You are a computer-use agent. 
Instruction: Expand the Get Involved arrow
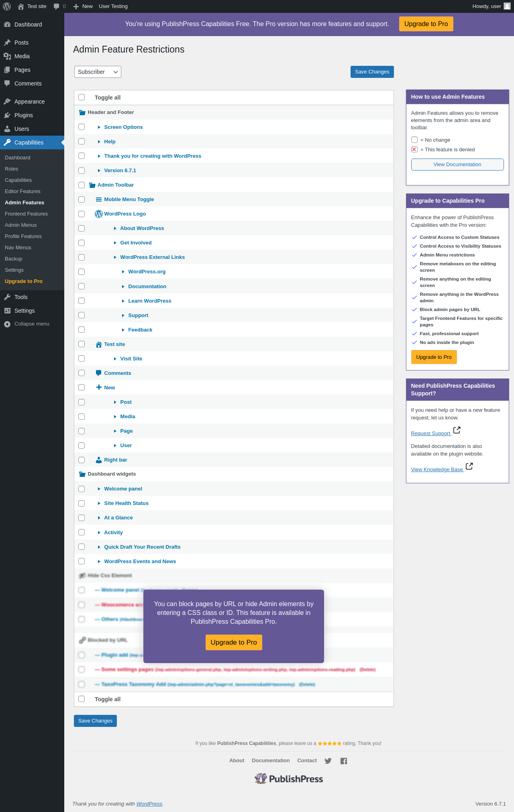click(115, 243)
